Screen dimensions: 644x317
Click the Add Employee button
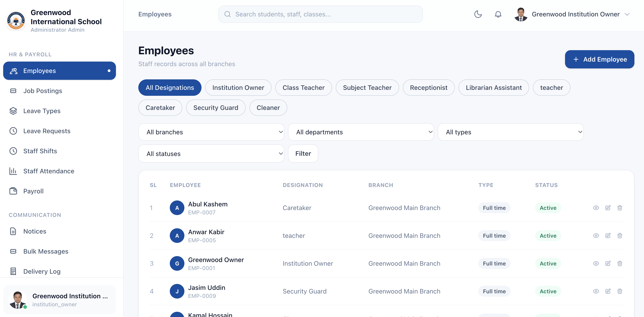coord(599,59)
